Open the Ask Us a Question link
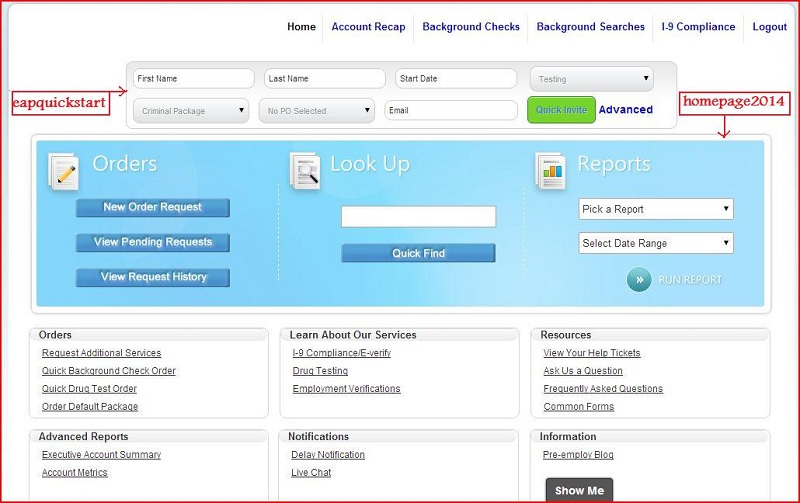800x503 pixels. click(583, 370)
